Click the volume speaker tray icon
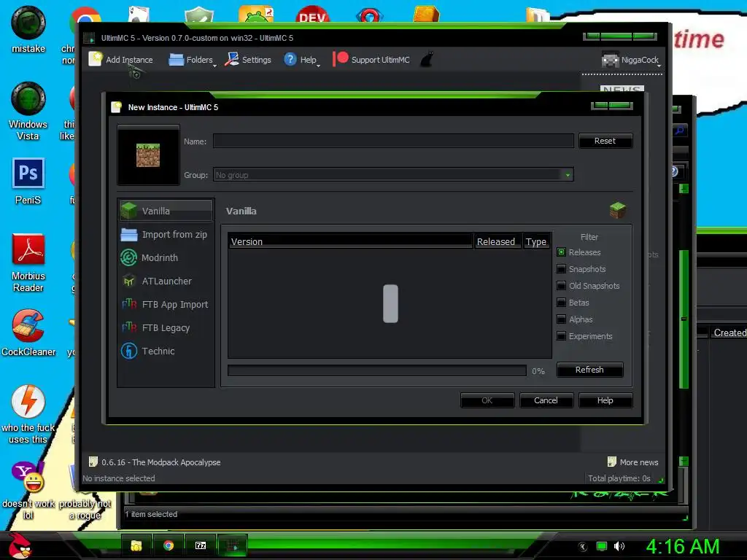 pos(619,546)
